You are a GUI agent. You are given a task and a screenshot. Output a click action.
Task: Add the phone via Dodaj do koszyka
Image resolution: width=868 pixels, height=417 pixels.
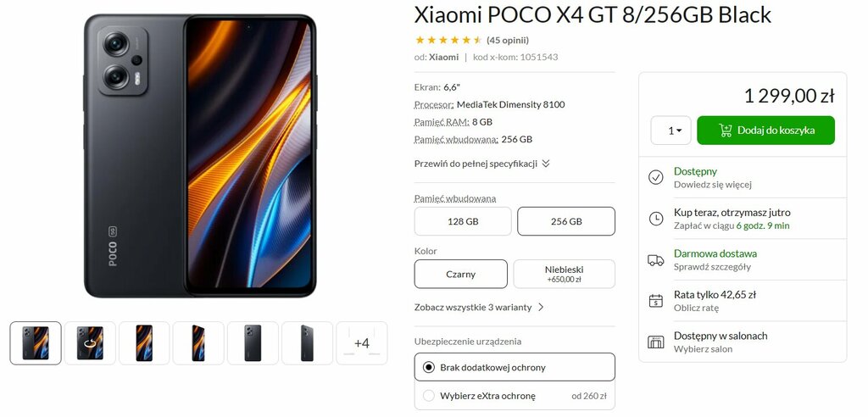pyautogui.click(x=765, y=131)
